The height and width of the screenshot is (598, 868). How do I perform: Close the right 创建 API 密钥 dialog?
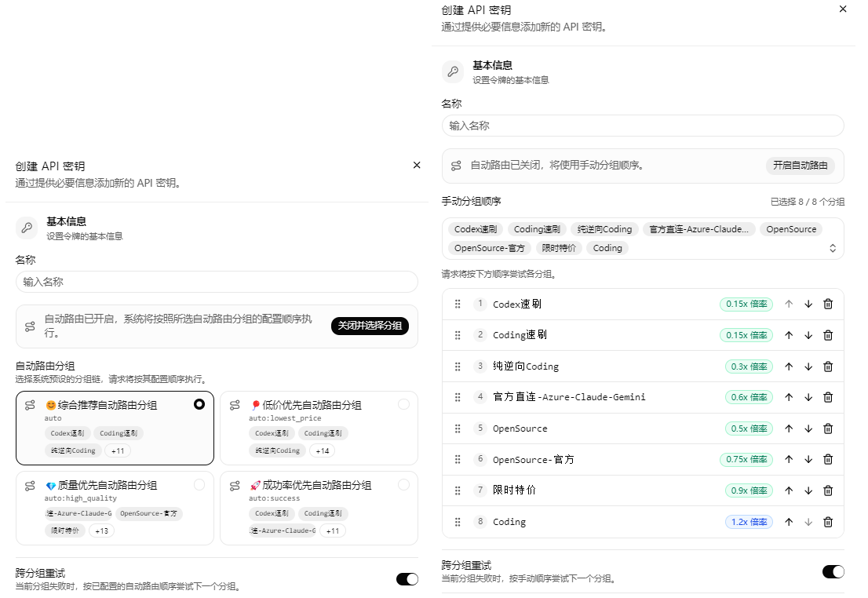(843, 9)
